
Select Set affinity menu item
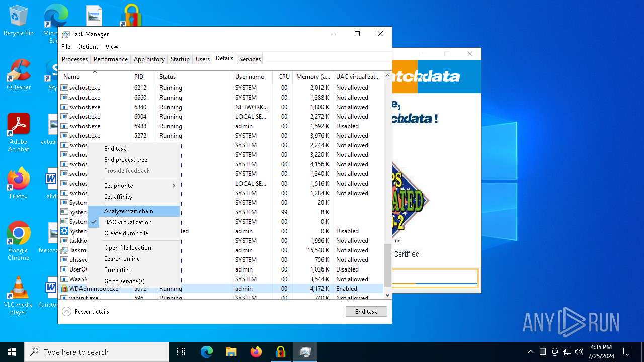(134, 197)
